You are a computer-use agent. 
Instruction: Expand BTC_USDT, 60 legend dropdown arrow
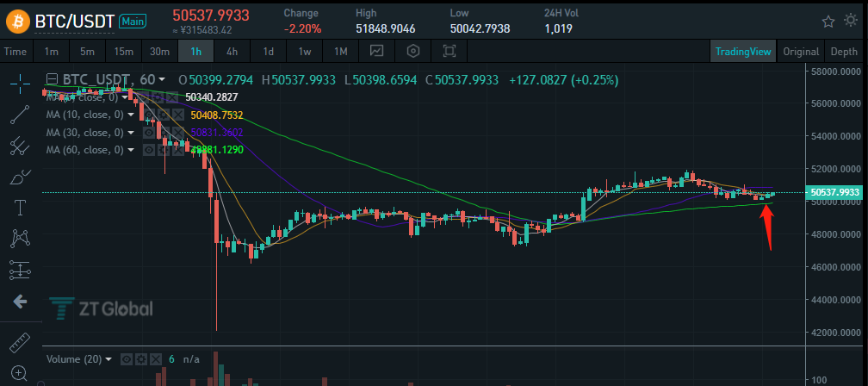[x=162, y=80]
